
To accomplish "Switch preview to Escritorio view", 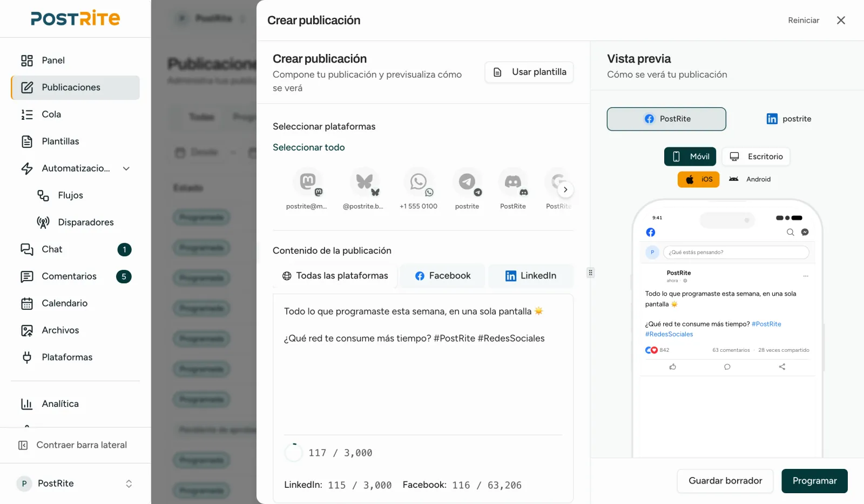I will [756, 156].
